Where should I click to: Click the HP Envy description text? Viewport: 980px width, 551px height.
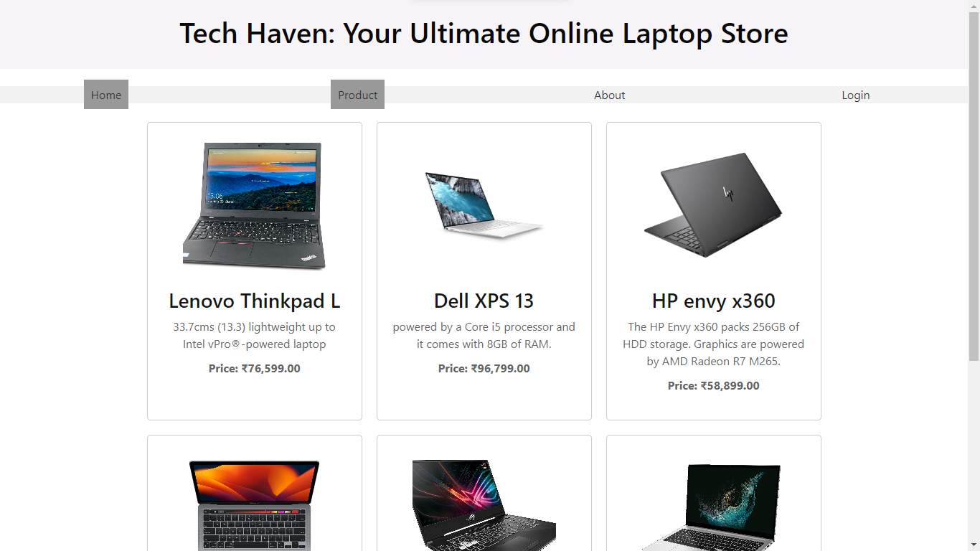(x=714, y=344)
